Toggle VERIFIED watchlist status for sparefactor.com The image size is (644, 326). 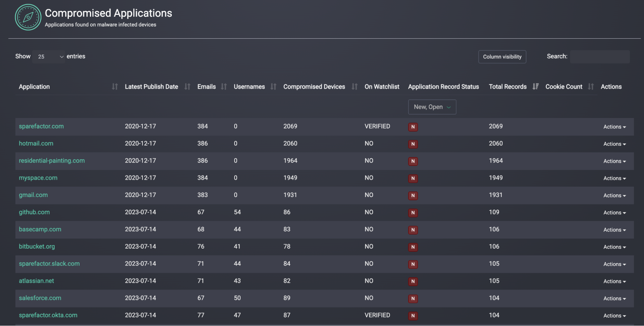click(x=377, y=126)
